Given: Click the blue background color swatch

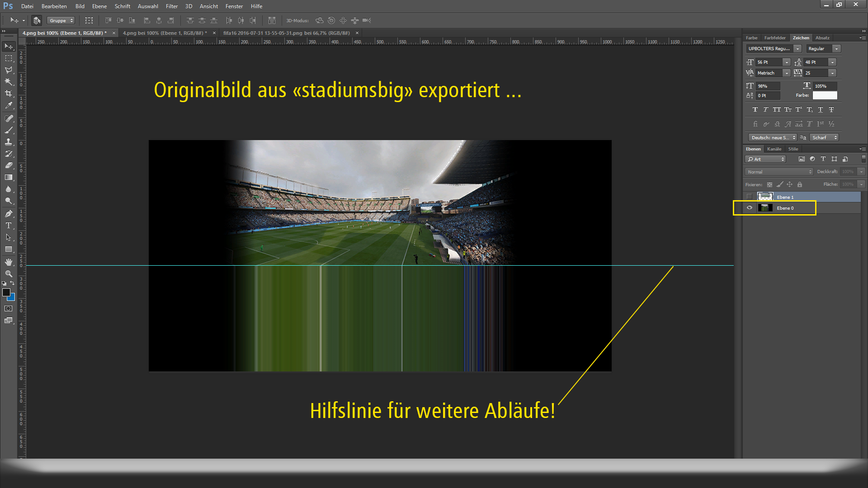Looking at the screenshot, I should [13, 298].
